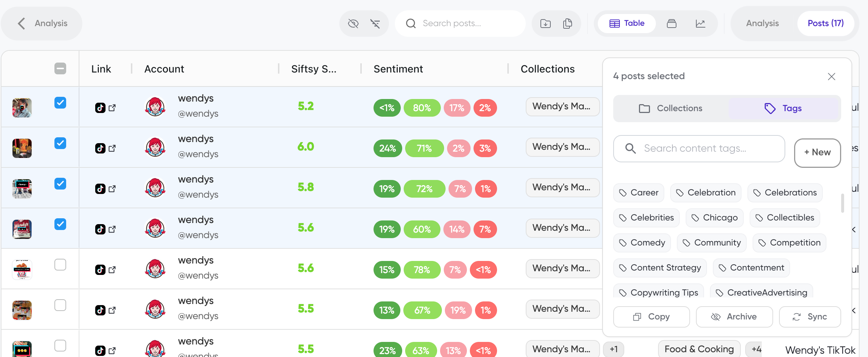This screenshot has height=357, width=868.
Task: Click Wendy's avatar in the 5.2 row
Action: (x=155, y=107)
